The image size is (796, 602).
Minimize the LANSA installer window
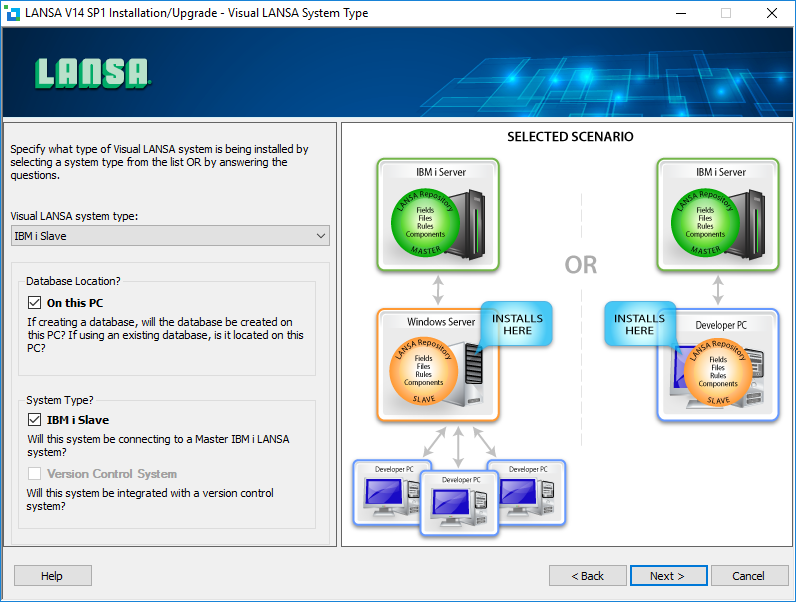(x=681, y=13)
